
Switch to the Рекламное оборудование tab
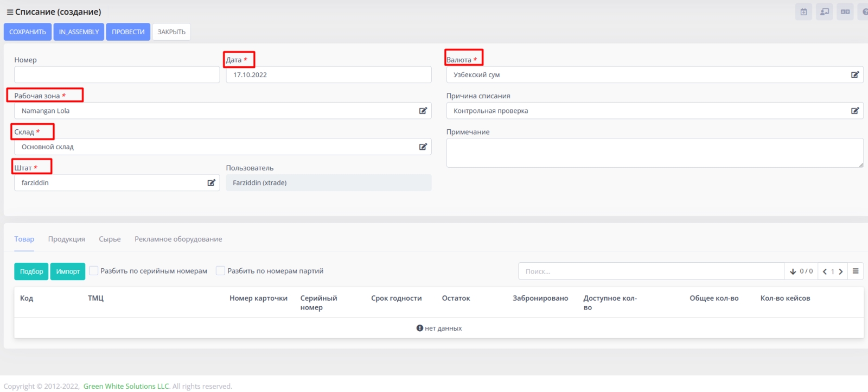point(178,239)
